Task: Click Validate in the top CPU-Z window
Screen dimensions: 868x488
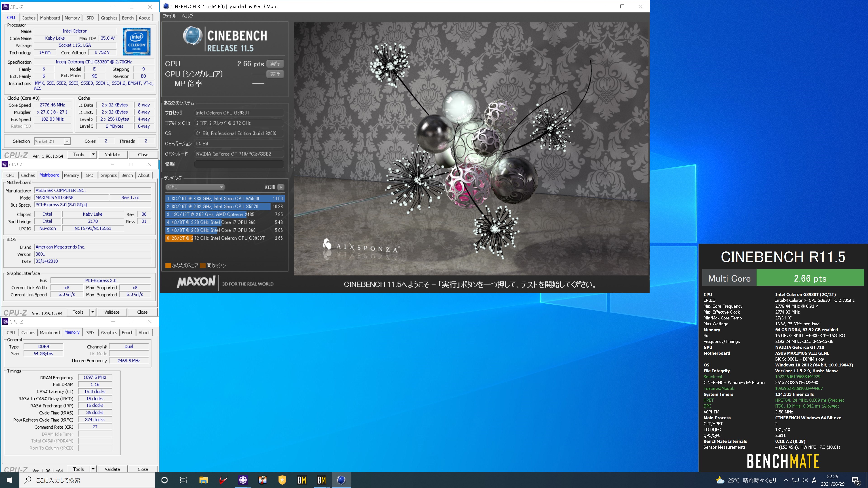Action: tap(113, 155)
